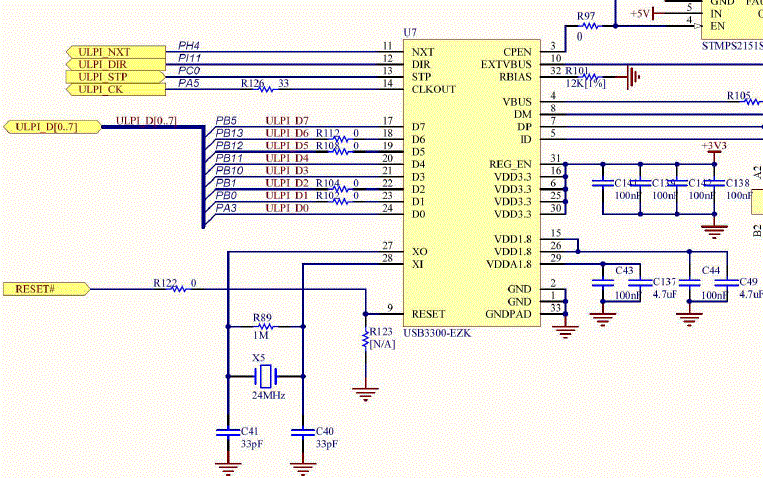Viewport: 763px width, 478px height.
Task: Click resistor R112 on the D6 line
Action: (341, 139)
